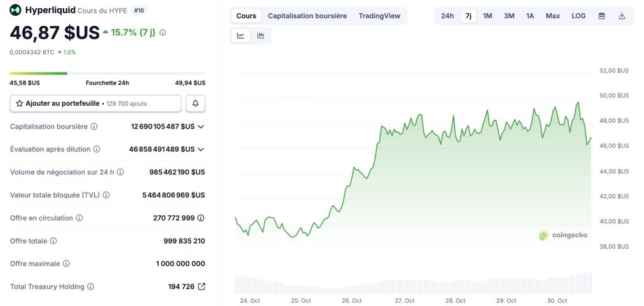Click info icon beside Capitalisation boursière
This screenshot has width=644, height=306.
coord(94,127)
